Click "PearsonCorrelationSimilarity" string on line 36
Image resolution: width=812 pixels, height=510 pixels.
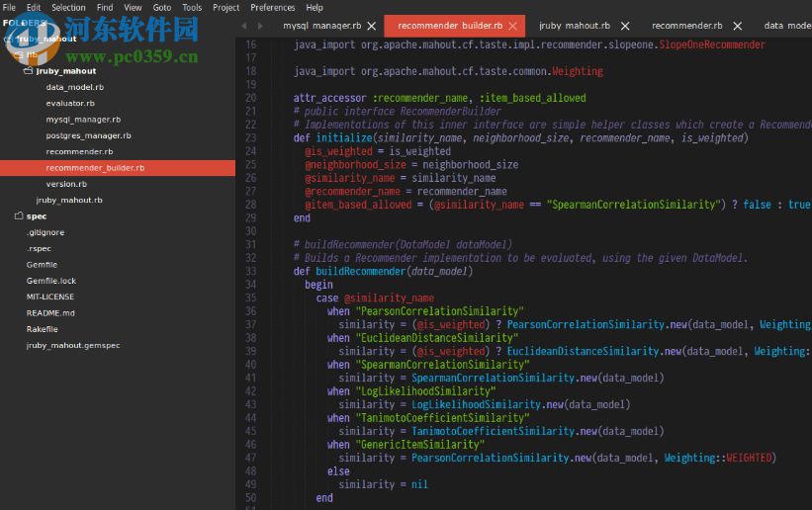(x=440, y=310)
